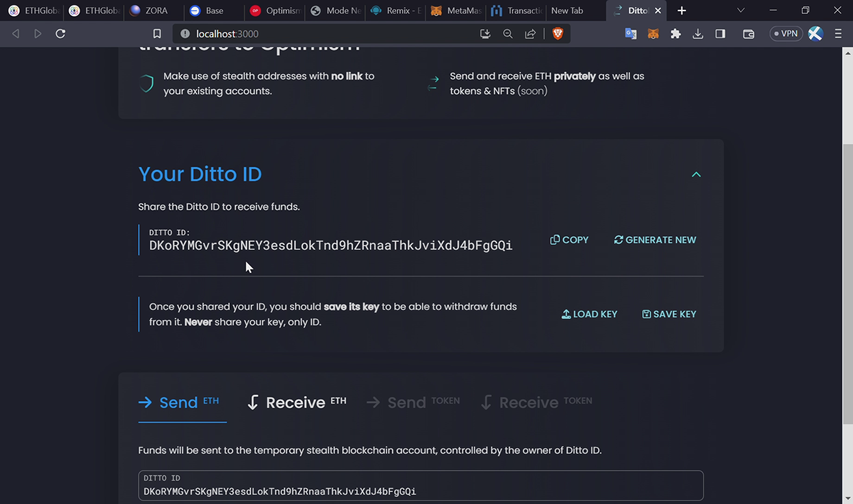
Task: Collapse the Your Ditto ID section chevron
Action: pyautogui.click(x=696, y=175)
